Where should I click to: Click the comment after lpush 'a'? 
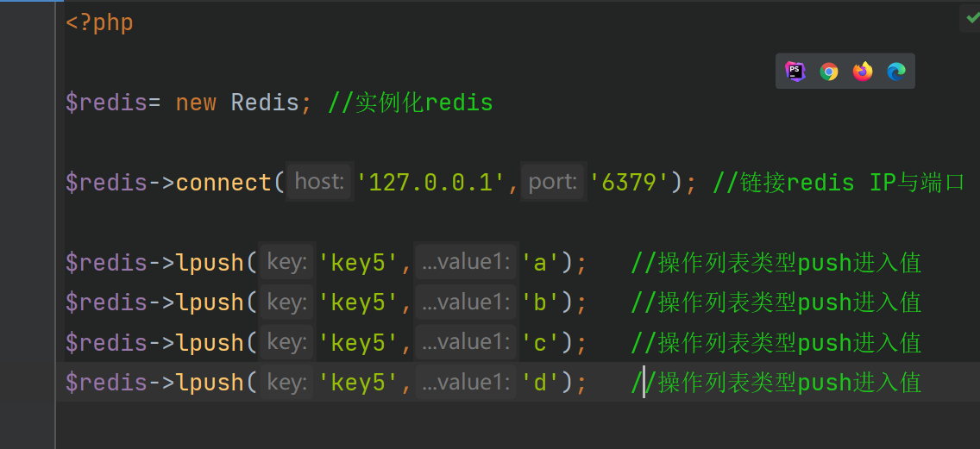click(x=776, y=263)
